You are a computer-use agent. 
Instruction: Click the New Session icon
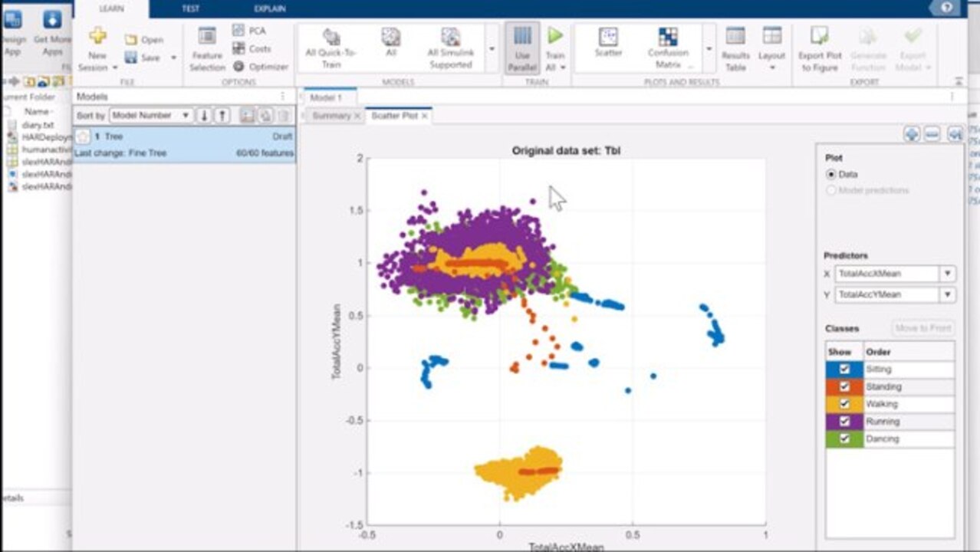[x=97, y=36]
